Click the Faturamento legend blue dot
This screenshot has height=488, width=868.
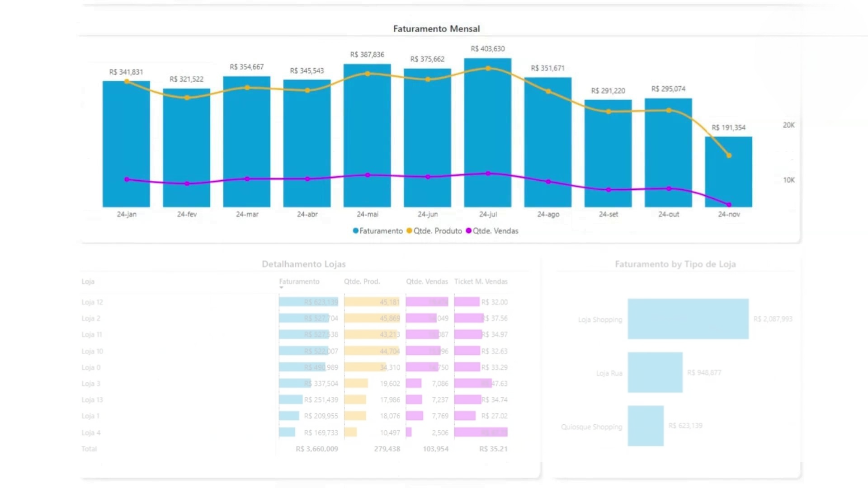355,231
